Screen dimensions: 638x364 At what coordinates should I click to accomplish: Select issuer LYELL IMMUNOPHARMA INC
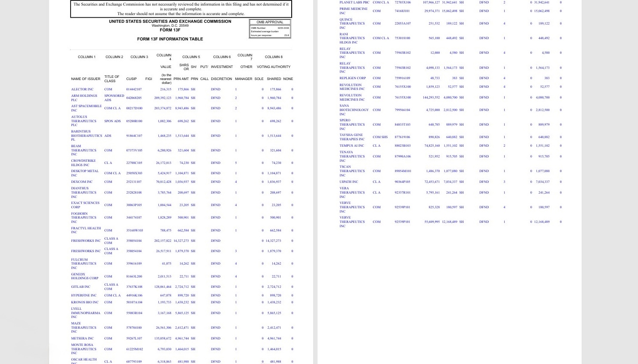(86, 313)
